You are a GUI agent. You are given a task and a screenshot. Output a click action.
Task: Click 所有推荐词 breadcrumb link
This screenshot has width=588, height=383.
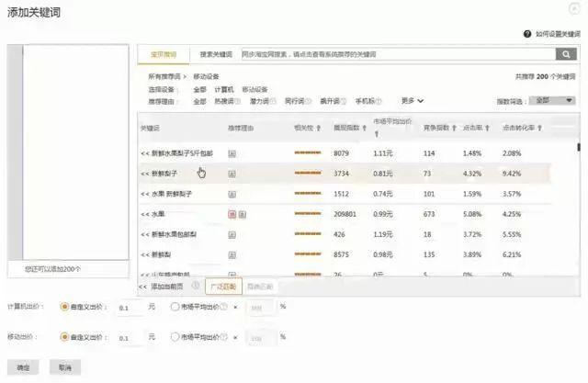164,76
